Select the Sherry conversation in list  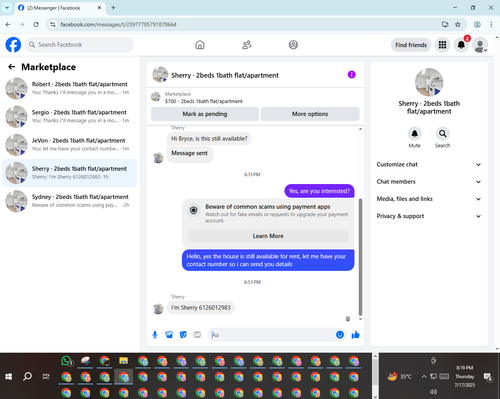coord(69,173)
